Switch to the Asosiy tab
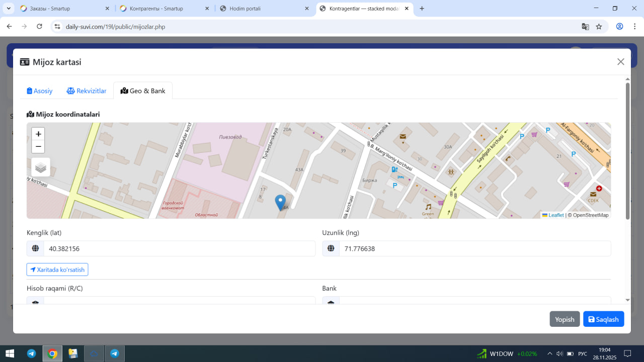 pos(40,91)
